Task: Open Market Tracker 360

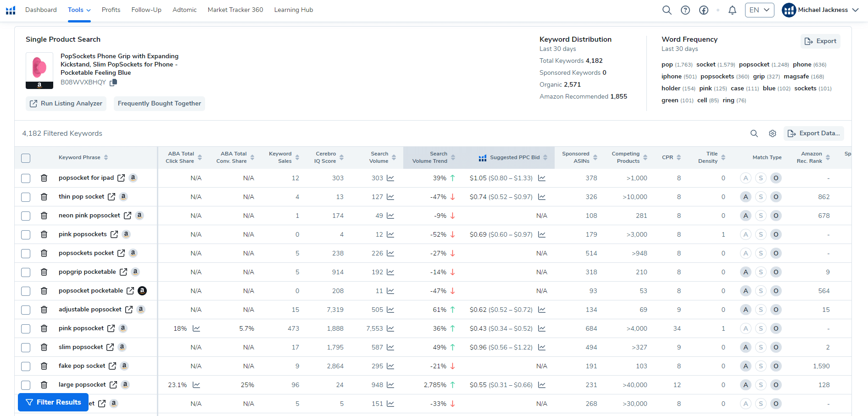Action: pos(235,10)
